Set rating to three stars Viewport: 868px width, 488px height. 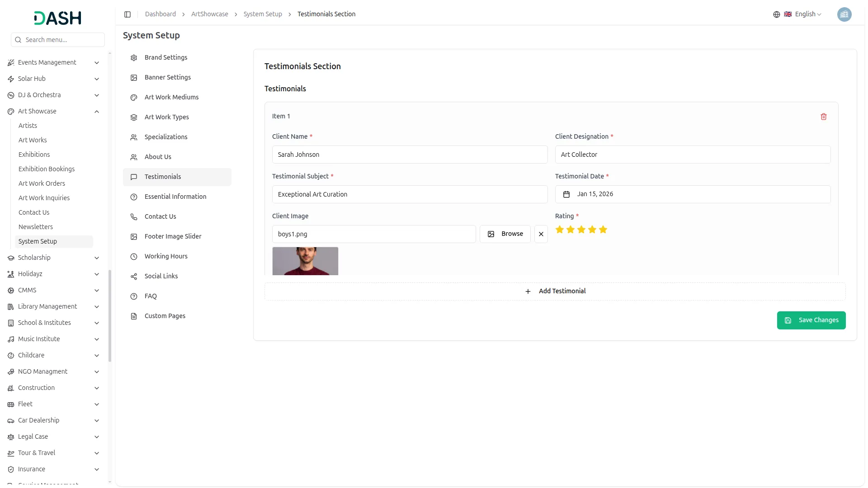pos(581,230)
